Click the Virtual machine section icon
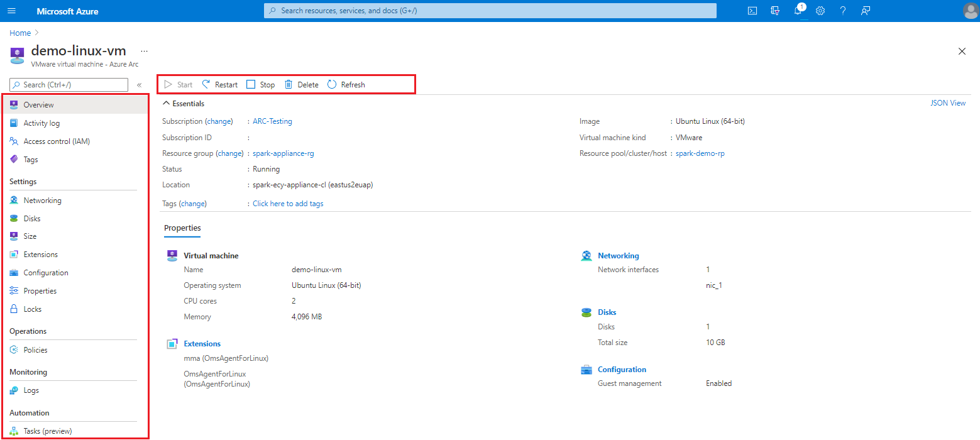This screenshot has width=980, height=440. [172, 255]
